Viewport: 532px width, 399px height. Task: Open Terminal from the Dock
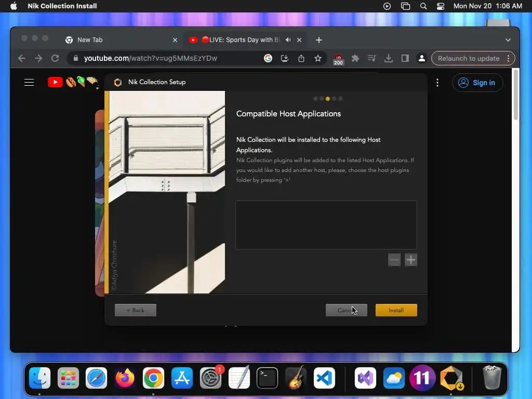[x=267, y=378]
